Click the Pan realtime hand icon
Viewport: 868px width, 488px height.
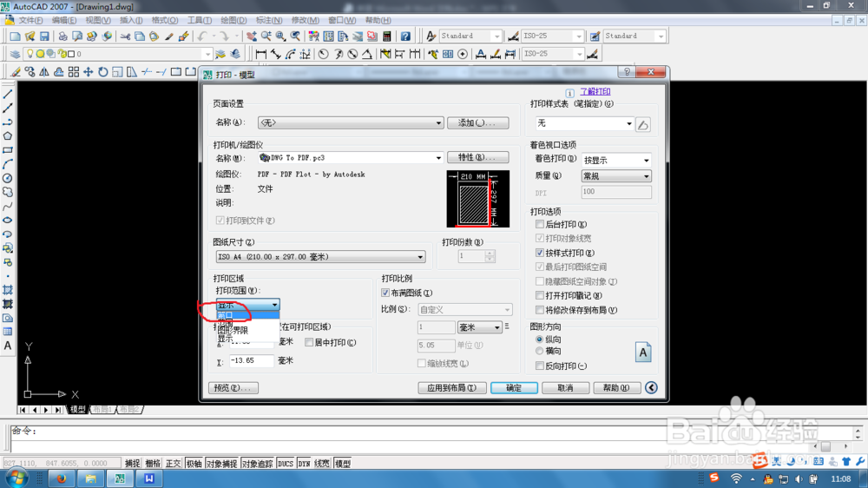(252, 36)
